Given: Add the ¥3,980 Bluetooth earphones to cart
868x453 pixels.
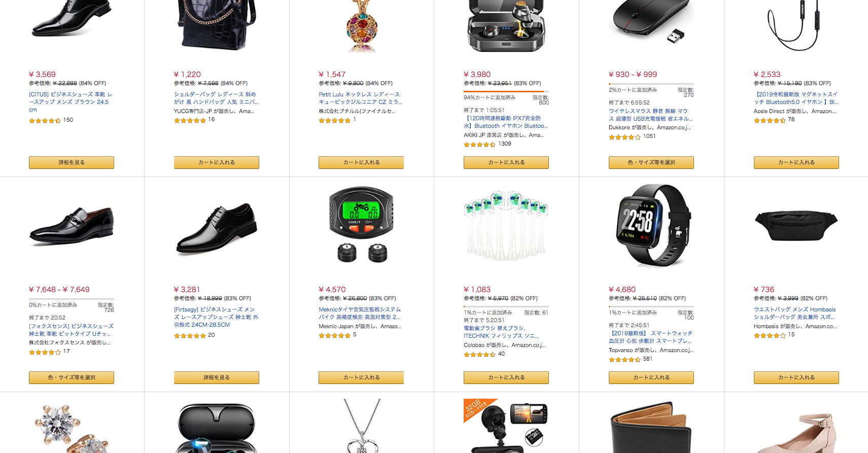Looking at the screenshot, I should click(506, 162).
